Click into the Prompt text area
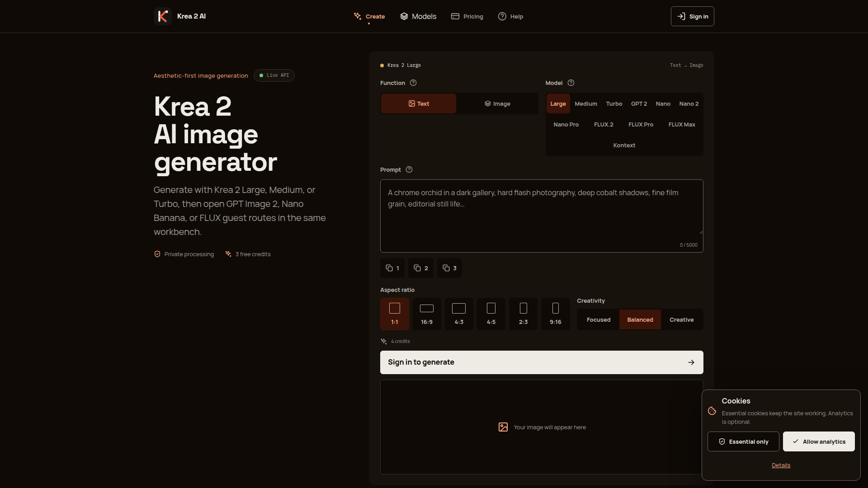 [x=542, y=216]
